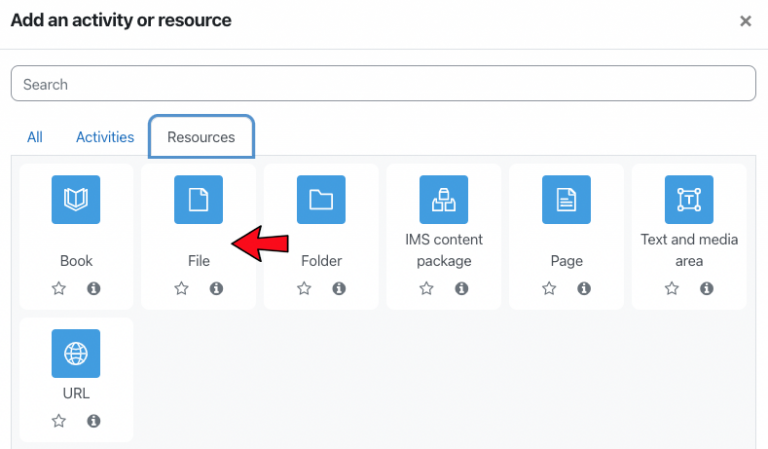Choose the Text and media area icon
The width and height of the screenshot is (768, 449).
(689, 200)
